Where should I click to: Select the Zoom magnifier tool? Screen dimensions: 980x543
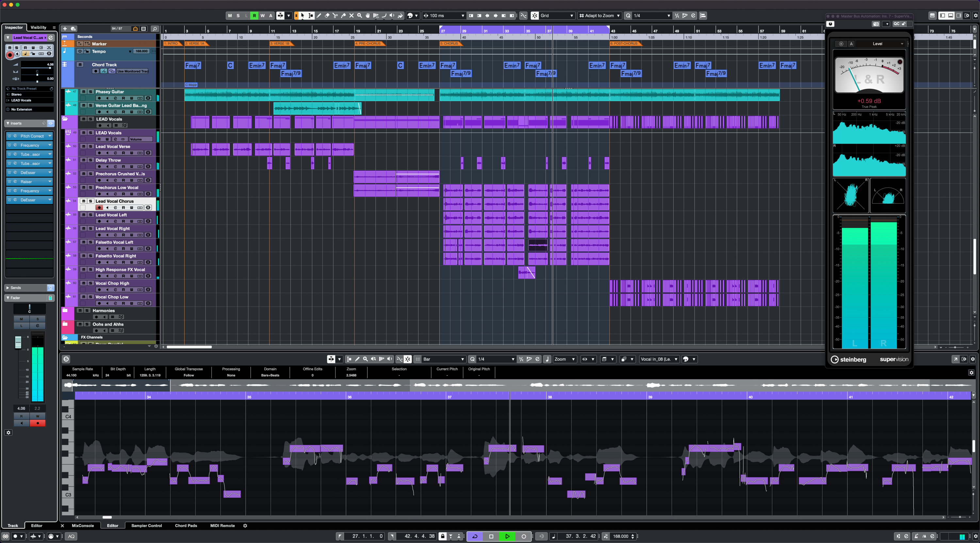pos(360,16)
